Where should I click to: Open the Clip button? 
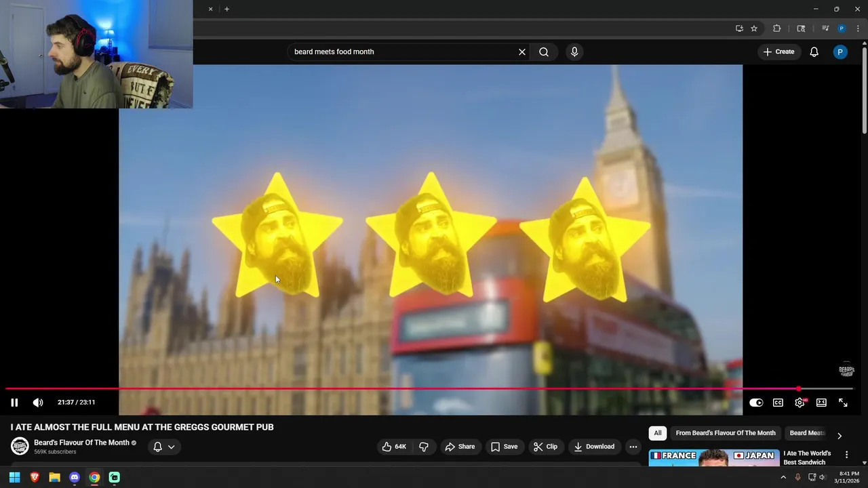(545, 447)
